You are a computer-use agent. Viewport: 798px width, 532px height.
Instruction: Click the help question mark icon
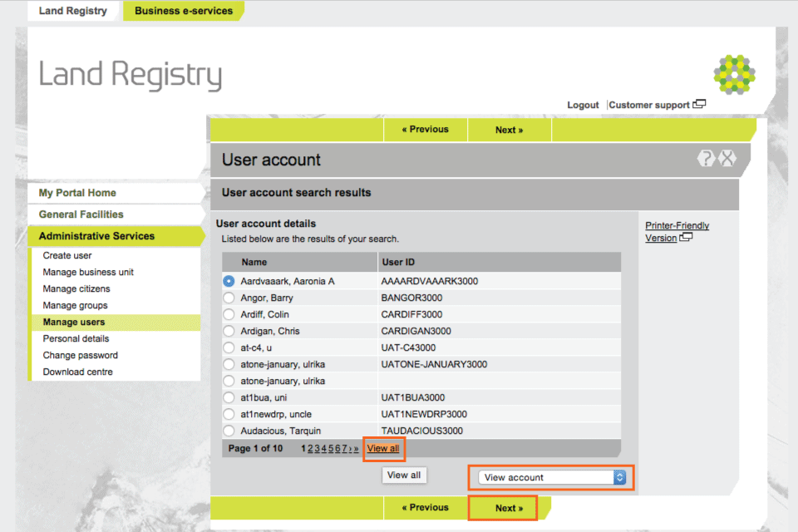pos(706,159)
